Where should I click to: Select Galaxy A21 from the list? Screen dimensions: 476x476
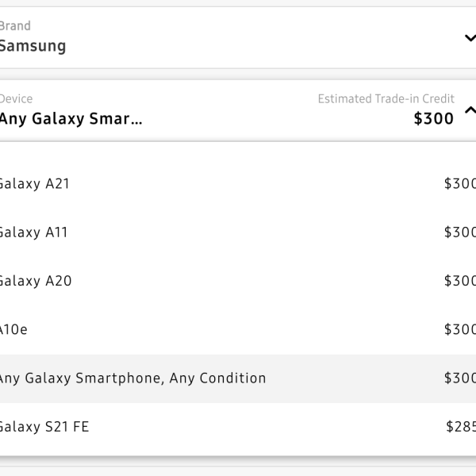pyautogui.click(x=34, y=184)
